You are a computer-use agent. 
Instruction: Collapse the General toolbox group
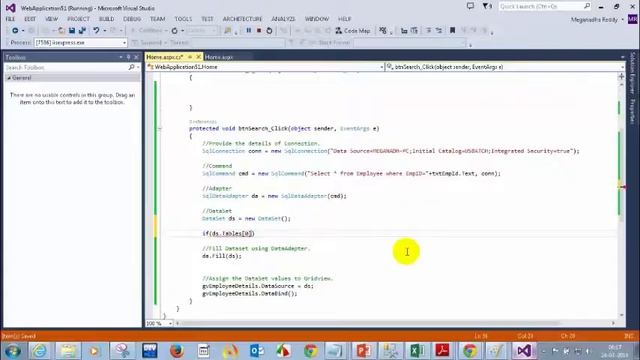tap(9, 78)
